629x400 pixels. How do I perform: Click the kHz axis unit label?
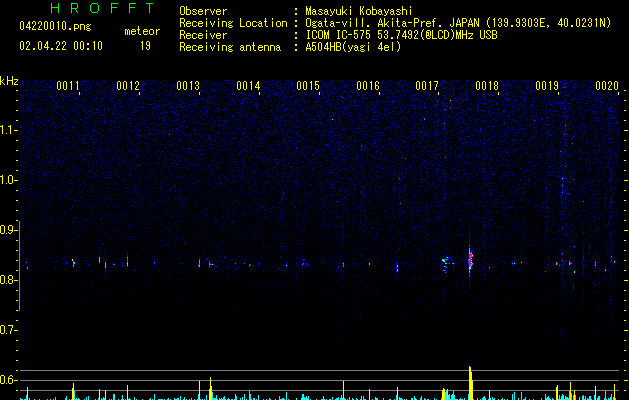coord(9,81)
